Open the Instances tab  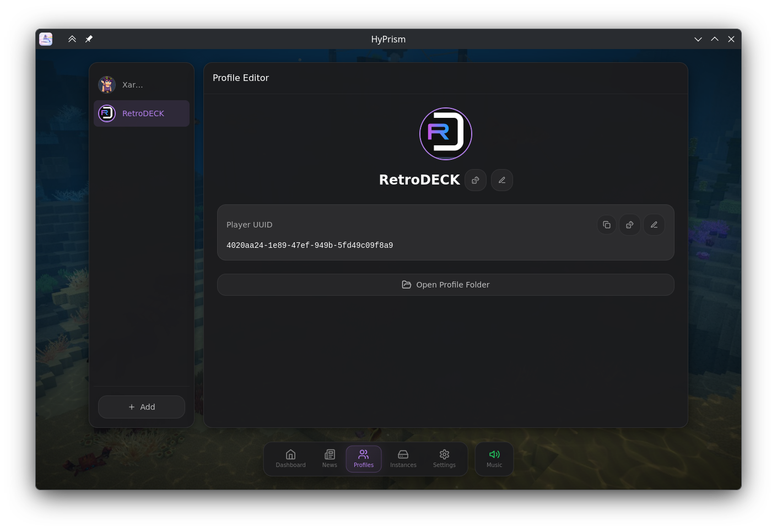(x=403, y=459)
